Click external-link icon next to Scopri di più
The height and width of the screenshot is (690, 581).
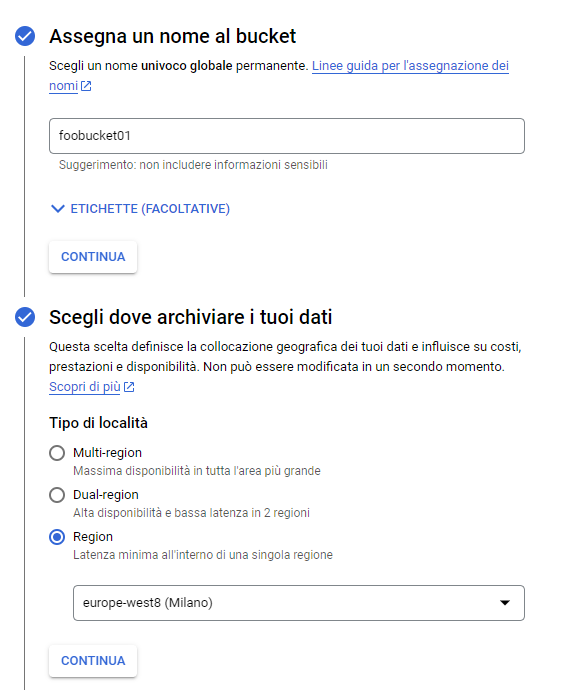129,387
